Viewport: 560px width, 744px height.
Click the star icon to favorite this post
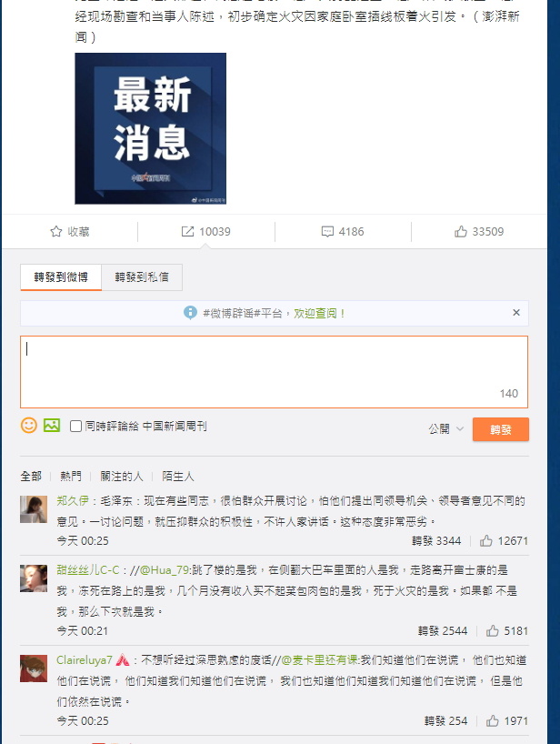[x=56, y=232]
